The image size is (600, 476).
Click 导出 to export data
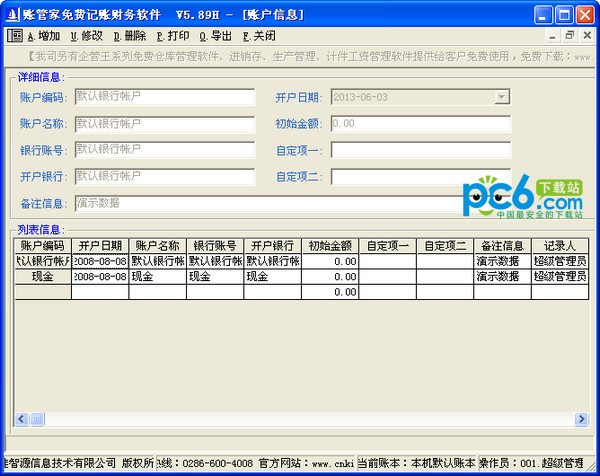pos(216,36)
